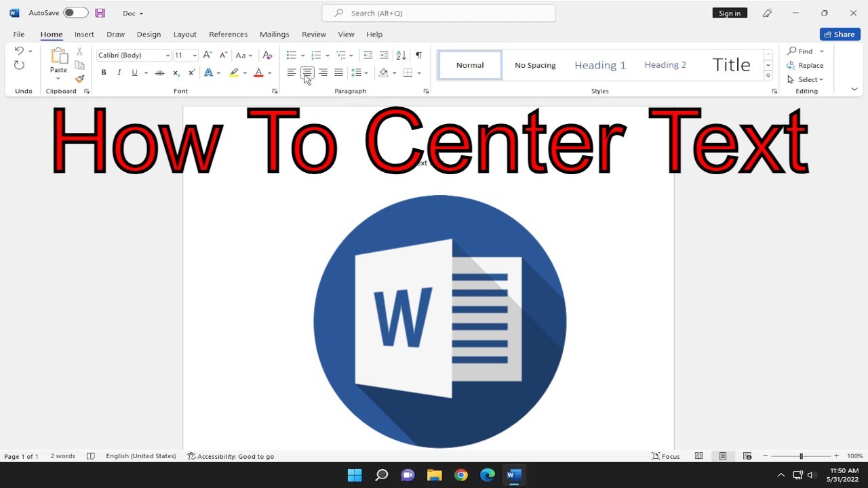Open Windows Start menu
Image resolution: width=868 pixels, height=488 pixels.
click(x=355, y=475)
